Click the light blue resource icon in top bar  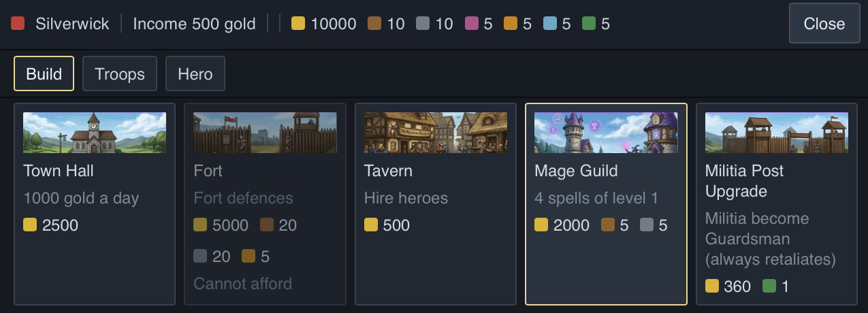(549, 24)
